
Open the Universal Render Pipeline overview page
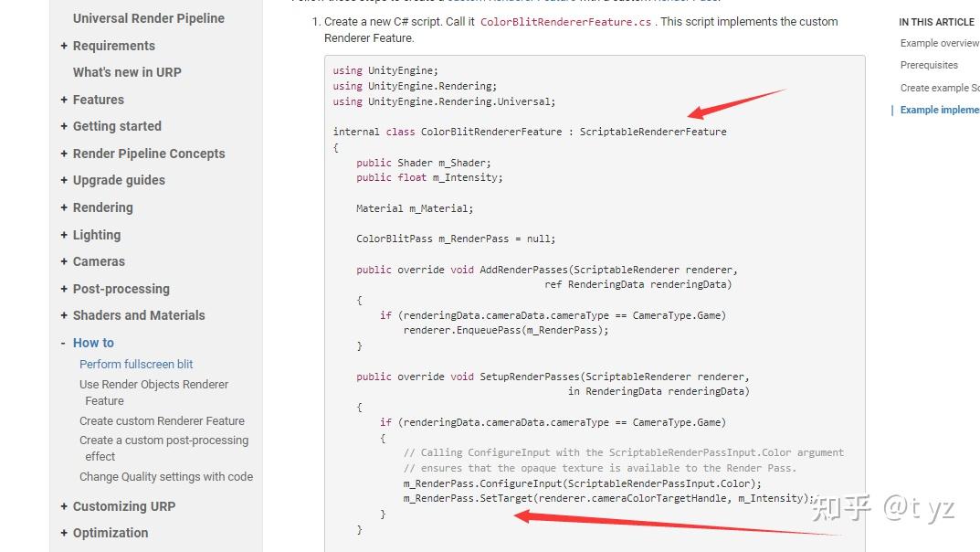point(148,18)
